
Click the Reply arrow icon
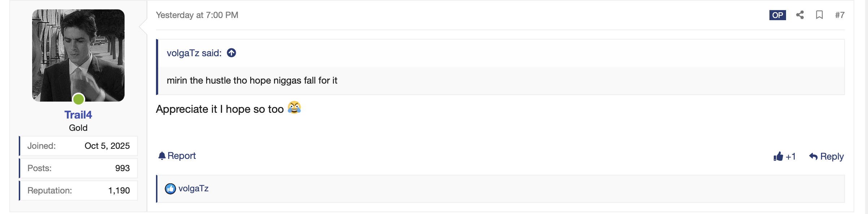813,156
